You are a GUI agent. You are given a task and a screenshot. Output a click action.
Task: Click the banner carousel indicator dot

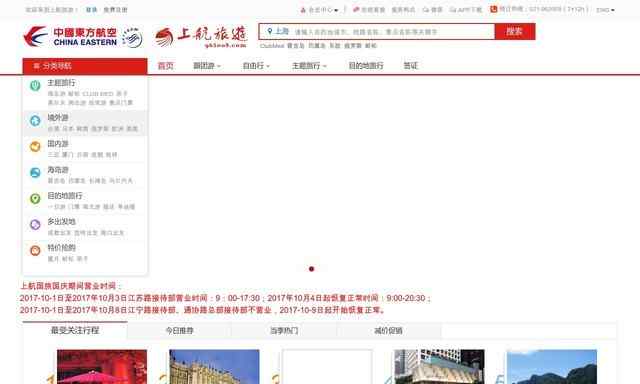(311, 269)
